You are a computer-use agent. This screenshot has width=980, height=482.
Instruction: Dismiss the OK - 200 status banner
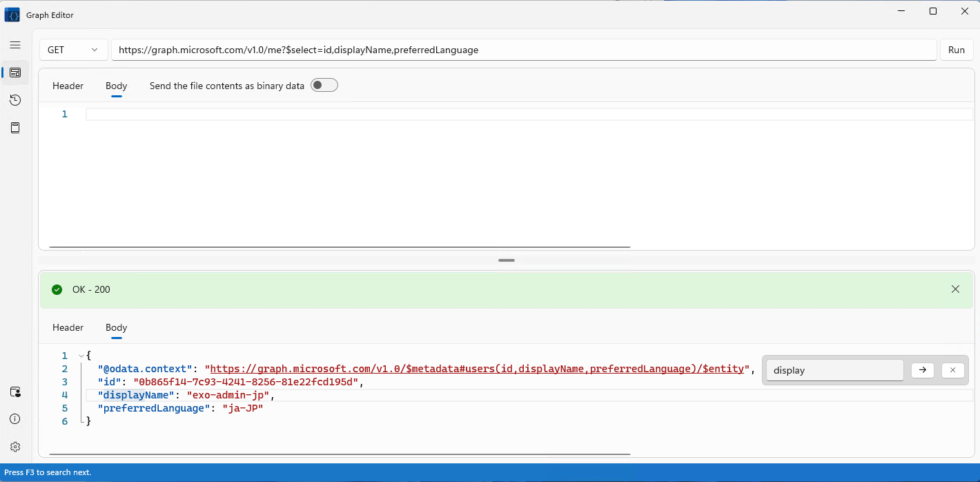coord(955,289)
